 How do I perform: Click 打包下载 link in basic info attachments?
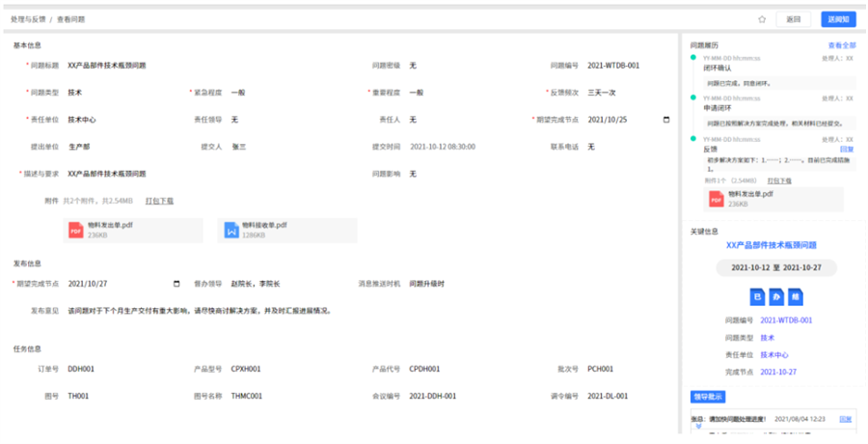(x=159, y=201)
